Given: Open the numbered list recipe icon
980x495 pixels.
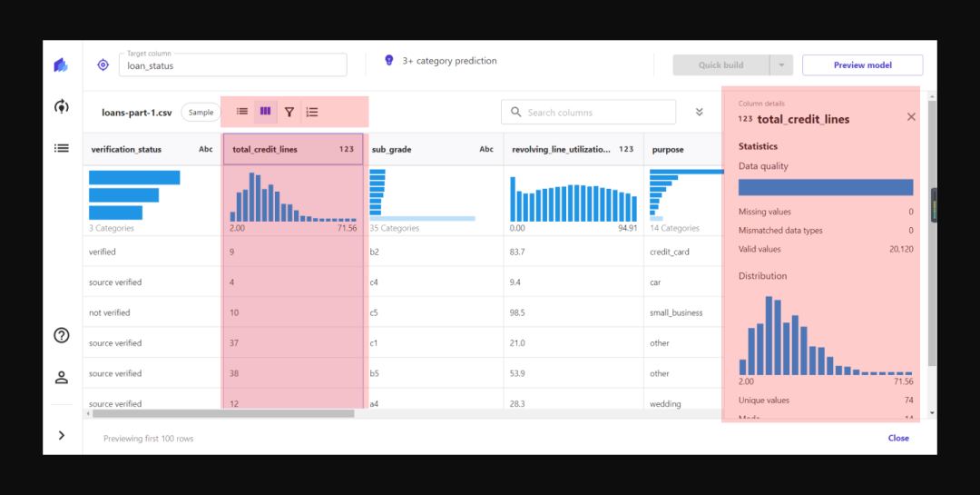Looking at the screenshot, I should coord(312,112).
